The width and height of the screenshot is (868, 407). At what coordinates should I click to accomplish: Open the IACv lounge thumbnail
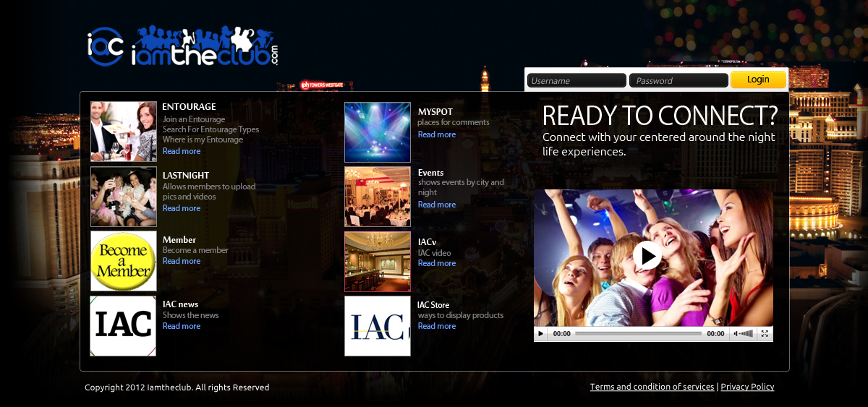(378, 262)
